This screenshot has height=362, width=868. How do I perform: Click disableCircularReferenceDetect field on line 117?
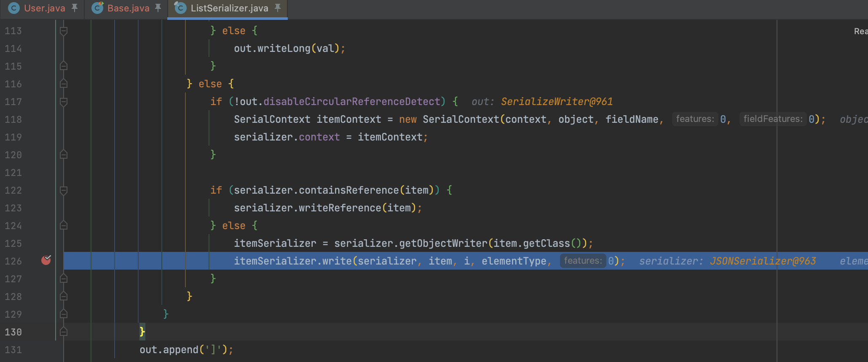pyautogui.click(x=352, y=102)
